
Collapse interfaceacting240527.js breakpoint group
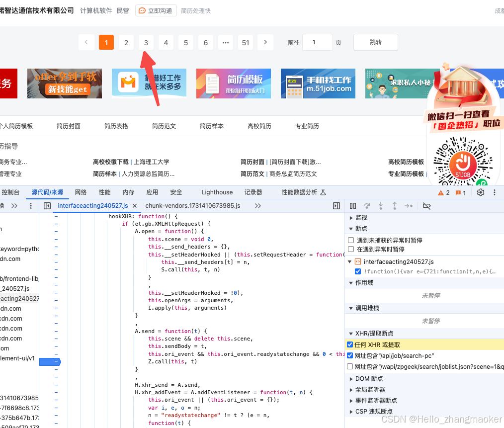click(x=350, y=262)
